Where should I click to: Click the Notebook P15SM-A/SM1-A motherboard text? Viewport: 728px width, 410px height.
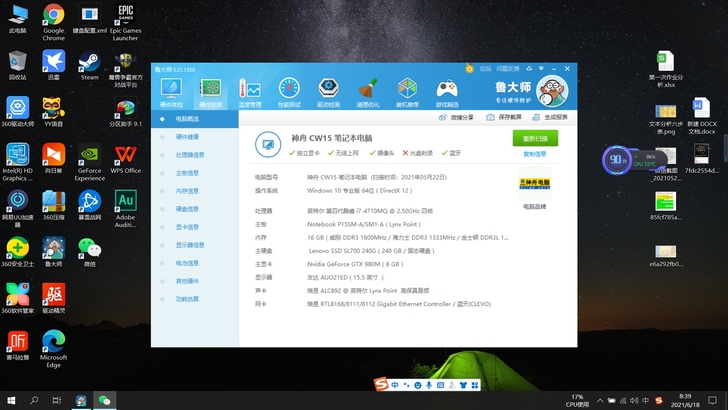(364, 224)
